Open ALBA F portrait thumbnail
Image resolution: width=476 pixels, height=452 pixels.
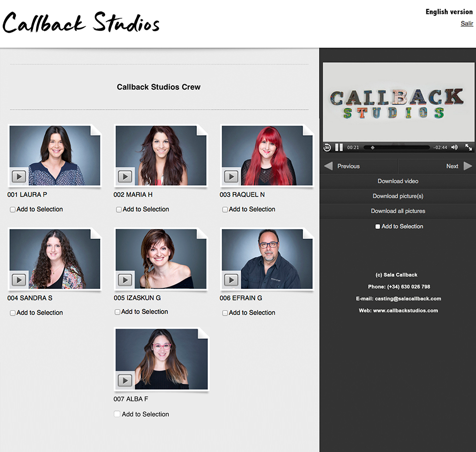[162, 359]
